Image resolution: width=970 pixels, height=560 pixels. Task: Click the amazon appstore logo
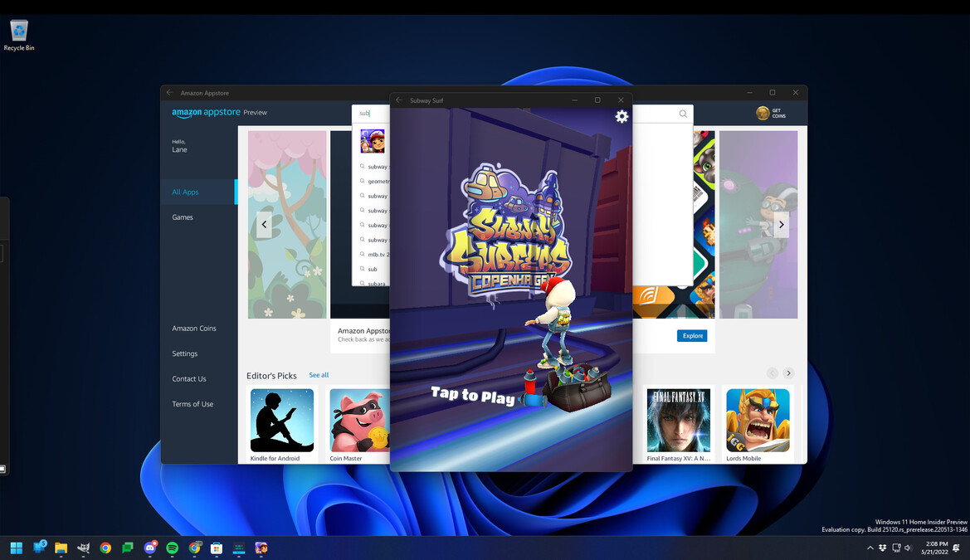[206, 112]
